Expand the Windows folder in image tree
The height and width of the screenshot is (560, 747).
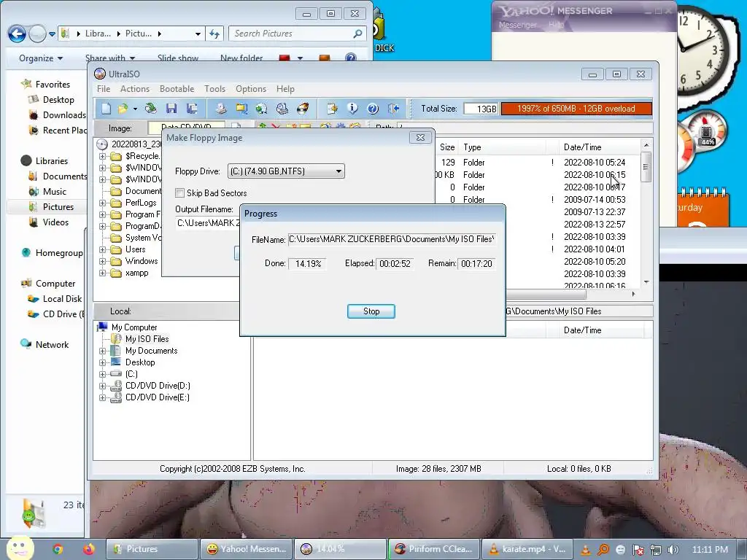point(102,262)
